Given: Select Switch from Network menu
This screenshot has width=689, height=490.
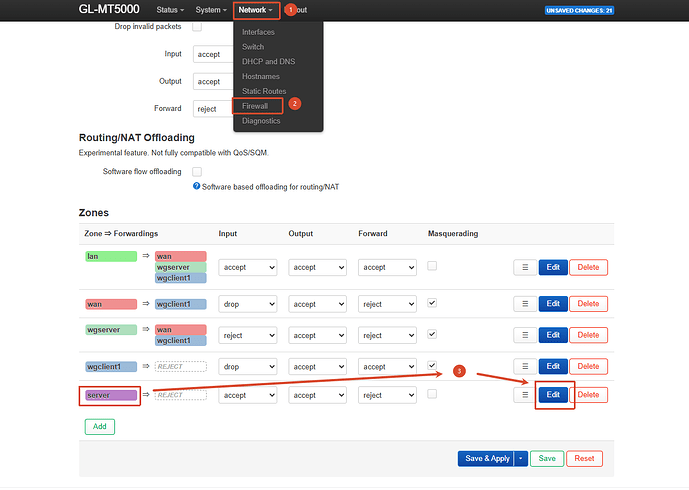Looking at the screenshot, I should point(253,47).
